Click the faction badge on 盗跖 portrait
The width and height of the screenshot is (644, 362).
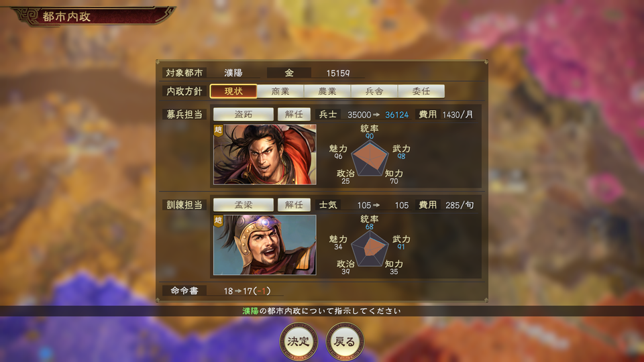coord(218,130)
